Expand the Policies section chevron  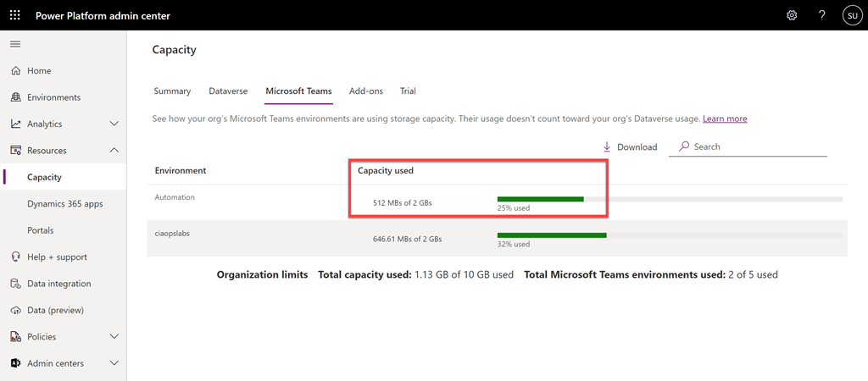[114, 336]
